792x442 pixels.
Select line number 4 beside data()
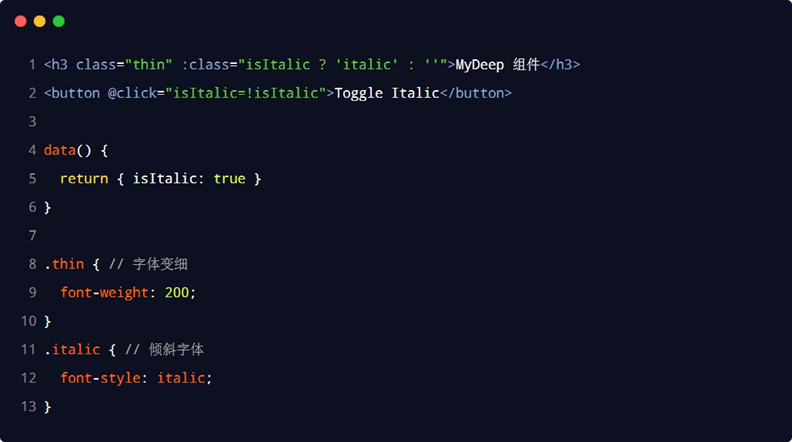point(32,150)
